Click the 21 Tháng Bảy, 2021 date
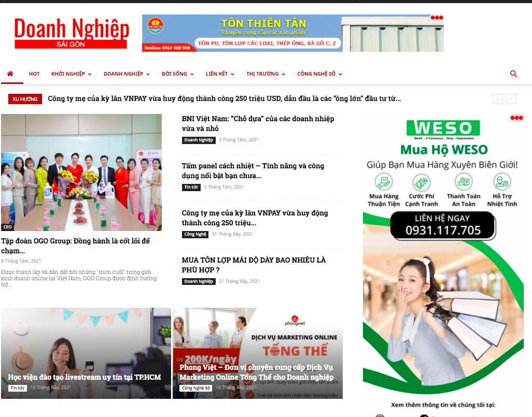The height and width of the screenshot is (417, 532). click(239, 281)
